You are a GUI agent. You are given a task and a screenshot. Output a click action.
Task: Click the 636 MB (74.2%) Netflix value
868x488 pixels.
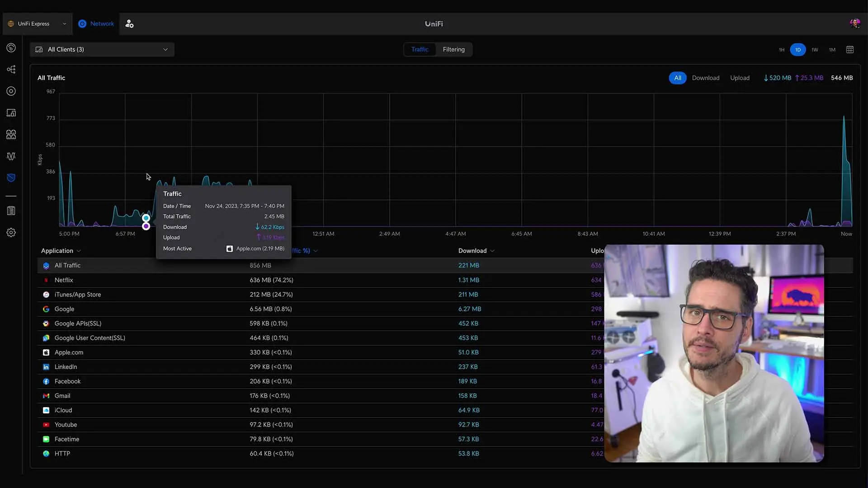(271, 280)
